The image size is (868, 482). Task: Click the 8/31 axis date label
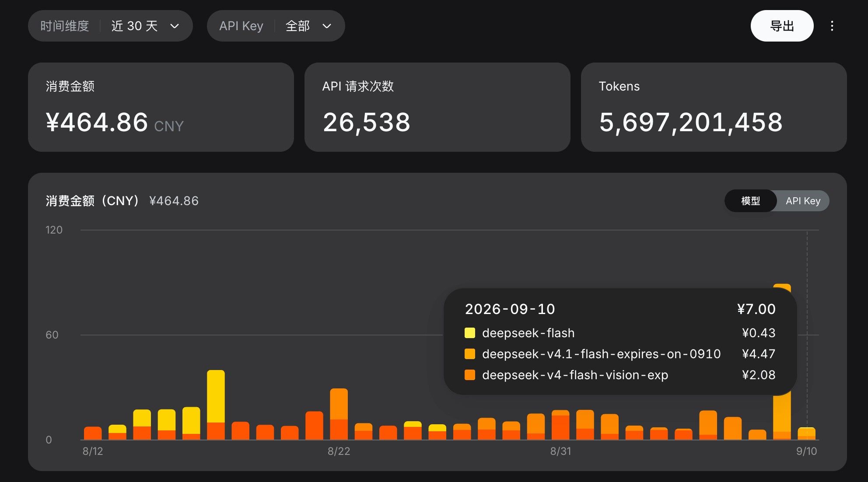[x=560, y=451]
